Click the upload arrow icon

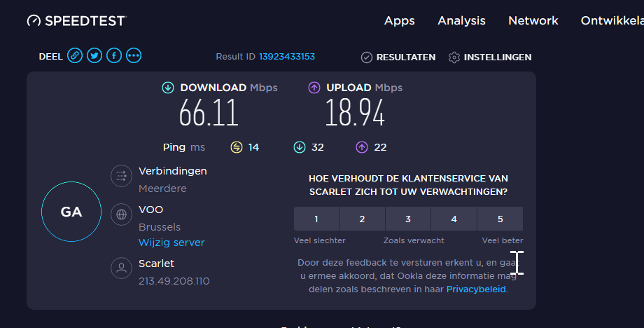pyautogui.click(x=314, y=88)
